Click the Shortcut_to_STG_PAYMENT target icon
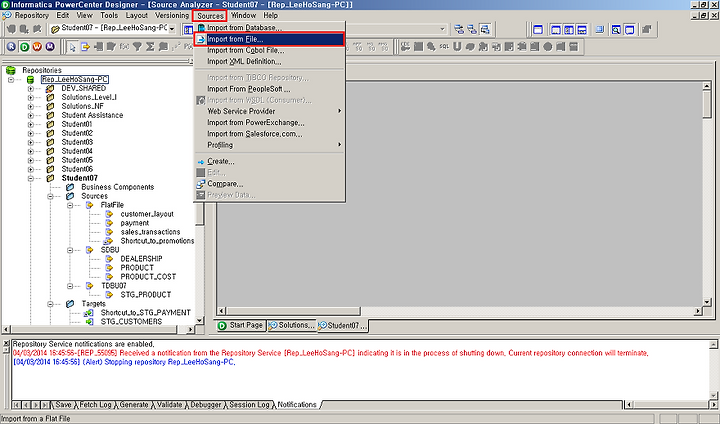The height and width of the screenshot is (424, 720). 89,313
